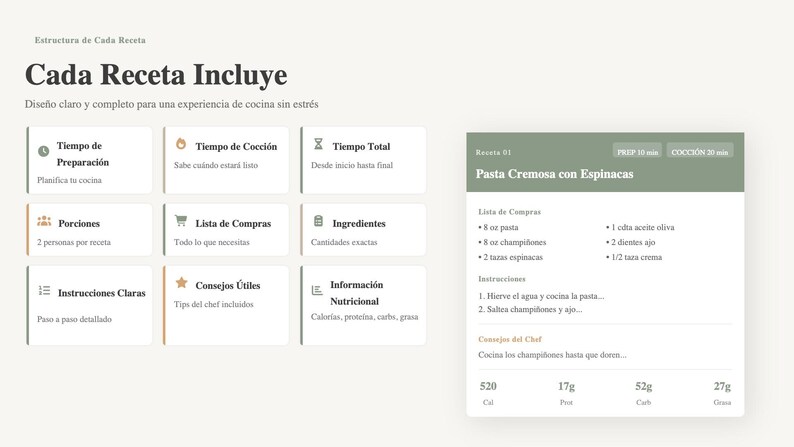The height and width of the screenshot is (447, 794).
Task: Click the 'Carb' nutrition label
Action: 644,402
